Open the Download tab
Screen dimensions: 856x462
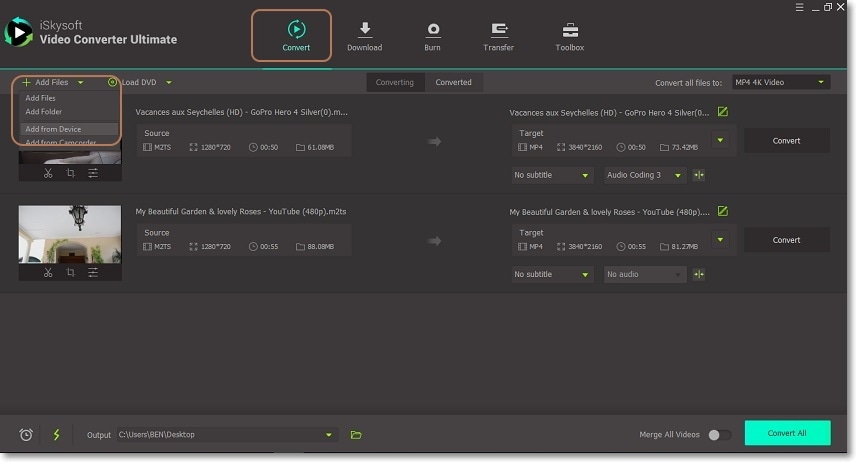[364, 36]
